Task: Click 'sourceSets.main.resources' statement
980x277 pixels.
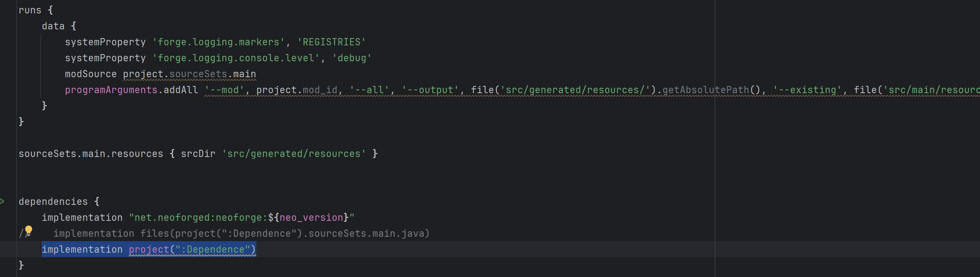Action: (x=91, y=154)
